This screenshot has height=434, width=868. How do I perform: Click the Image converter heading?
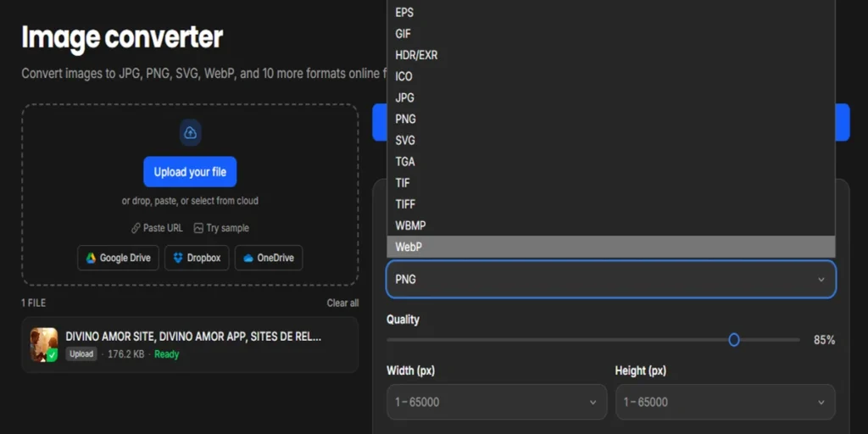[122, 37]
